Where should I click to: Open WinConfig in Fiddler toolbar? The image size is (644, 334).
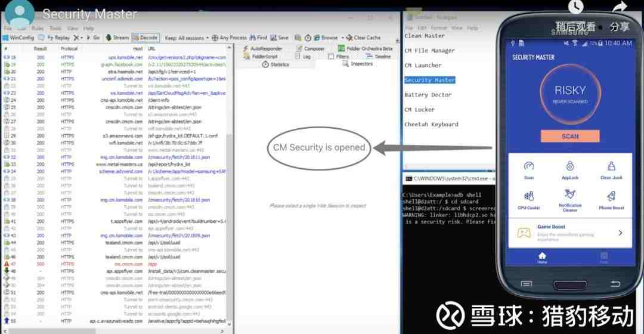point(18,38)
